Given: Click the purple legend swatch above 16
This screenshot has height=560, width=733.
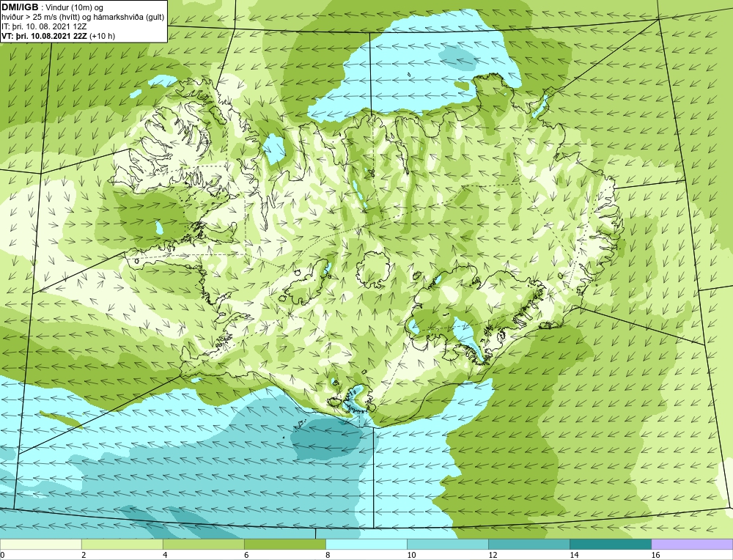Looking at the screenshot, I should [692, 545].
